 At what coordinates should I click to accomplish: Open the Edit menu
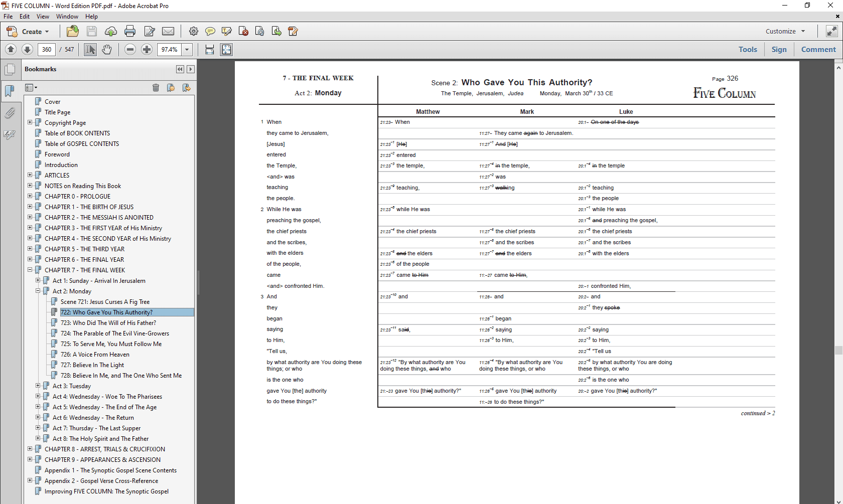pyautogui.click(x=25, y=17)
